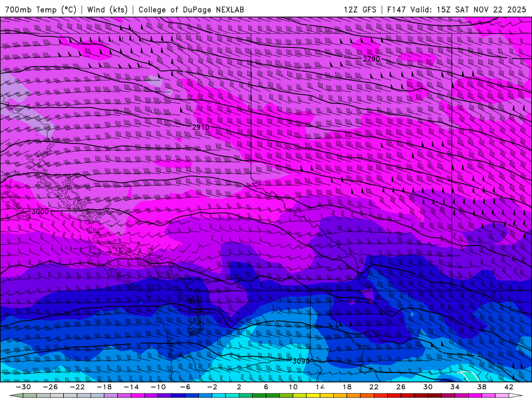Select the "College of DuPage NEXLAB" text
532x399 pixels.
(191, 9)
